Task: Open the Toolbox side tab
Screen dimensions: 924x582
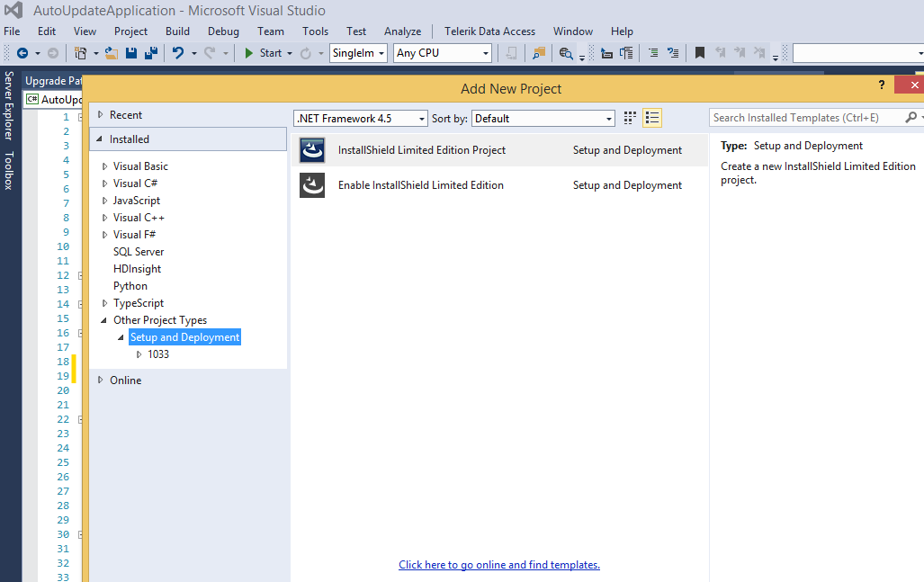Action: point(9,170)
